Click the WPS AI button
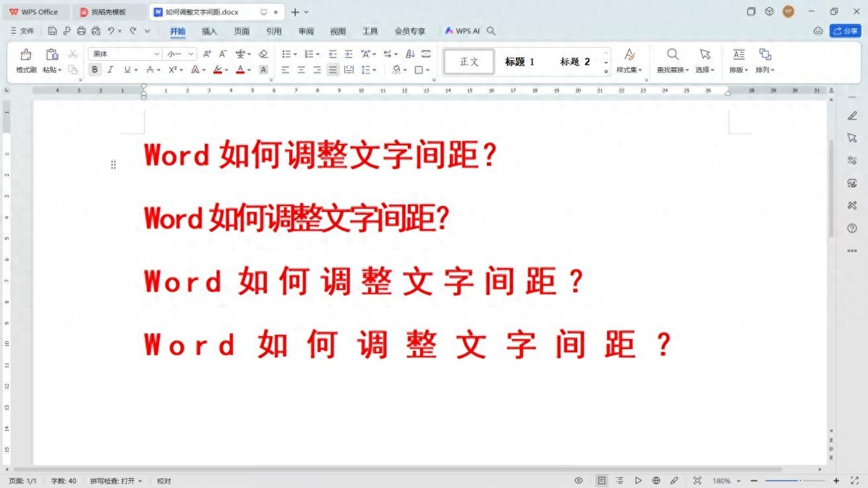The height and width of the screenshot is (488, 868). [x=462, y=31]
